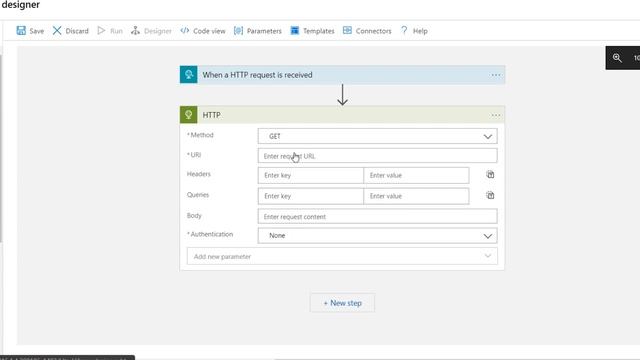The width and height of the screenshot is (640, 360).
Task: Click the New step button
Action: (x=342, y=303)
